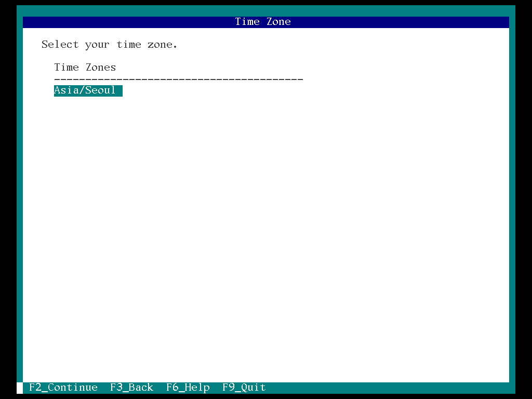Image resolution: width=532 pixels, height=399 pixels.
Task: Open help via F6_Help
Action: [188, 388]
